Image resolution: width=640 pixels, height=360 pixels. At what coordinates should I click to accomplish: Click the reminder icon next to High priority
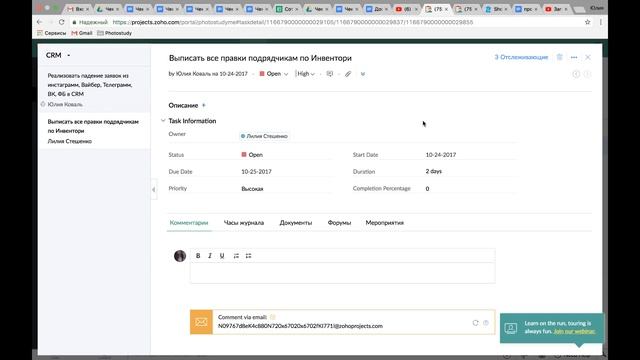(329, 74)
